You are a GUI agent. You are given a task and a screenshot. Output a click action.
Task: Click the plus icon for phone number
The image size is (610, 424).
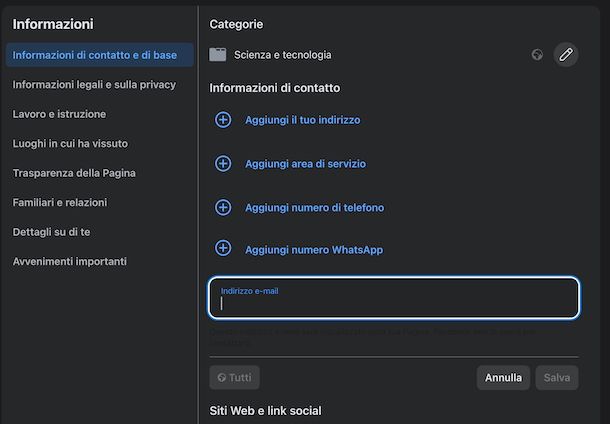223,207
